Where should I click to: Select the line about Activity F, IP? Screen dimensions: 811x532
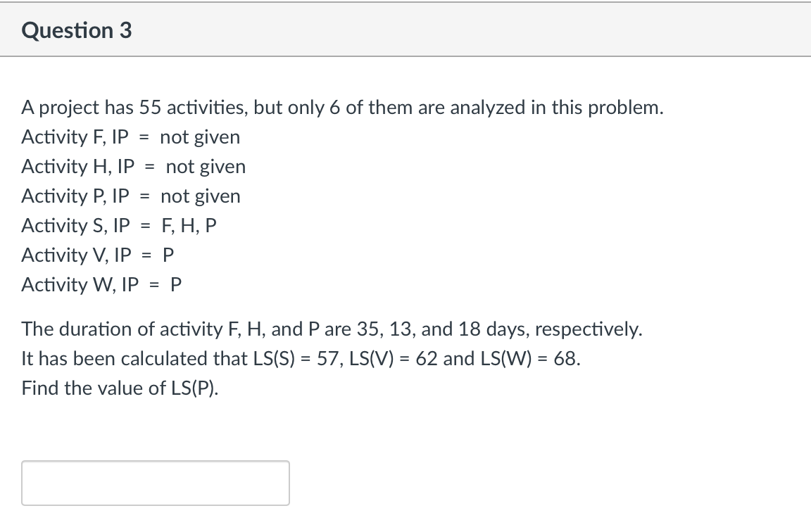130,137
